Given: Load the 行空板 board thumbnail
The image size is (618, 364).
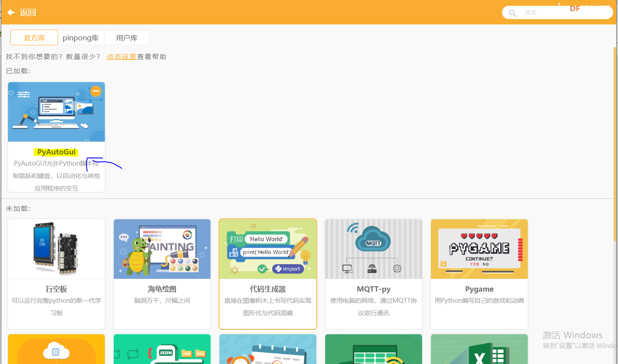Looking at the screenshot, I should click(x=56, y=249).
